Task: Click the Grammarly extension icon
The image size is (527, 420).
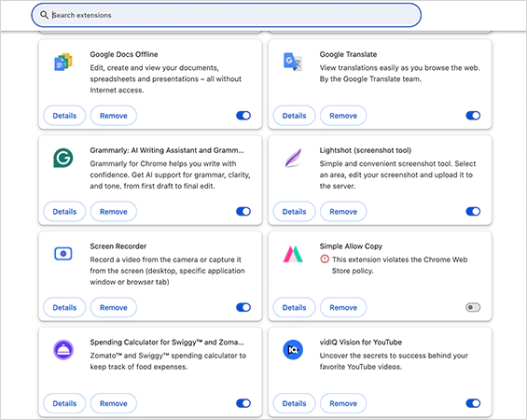Action: [x=63, y=158]
